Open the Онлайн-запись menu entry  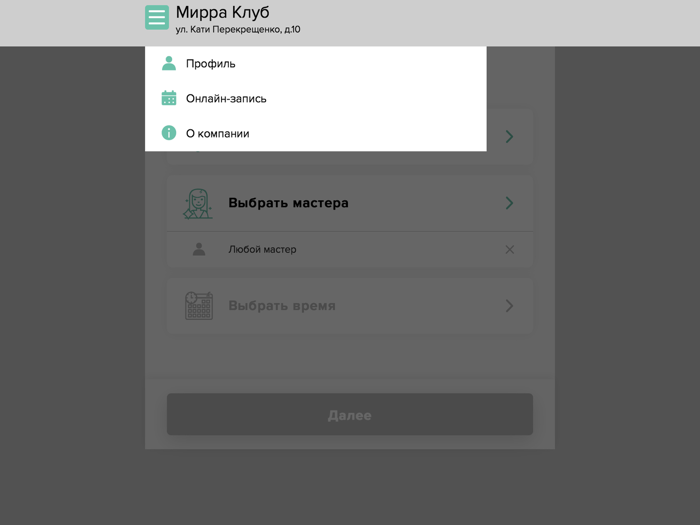(x=316, y=99)
